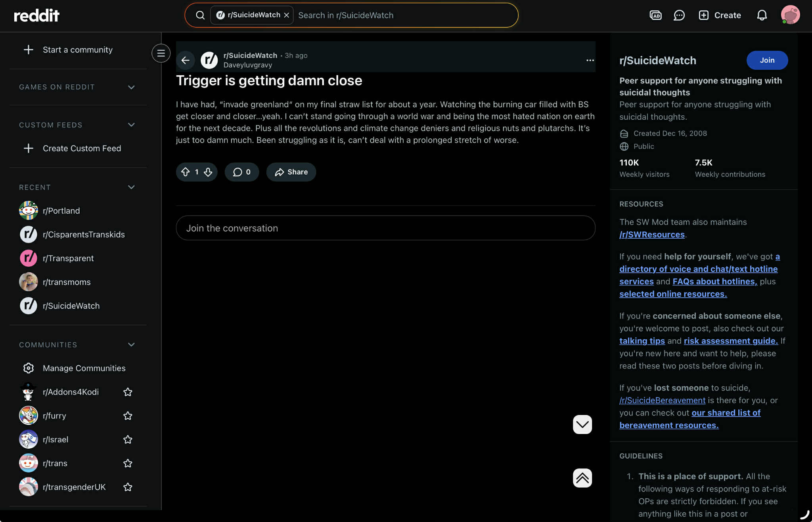The width and height of the screenshot is (812, 522).
Task: Collapse the Recent section
Action: coord(131,187)
